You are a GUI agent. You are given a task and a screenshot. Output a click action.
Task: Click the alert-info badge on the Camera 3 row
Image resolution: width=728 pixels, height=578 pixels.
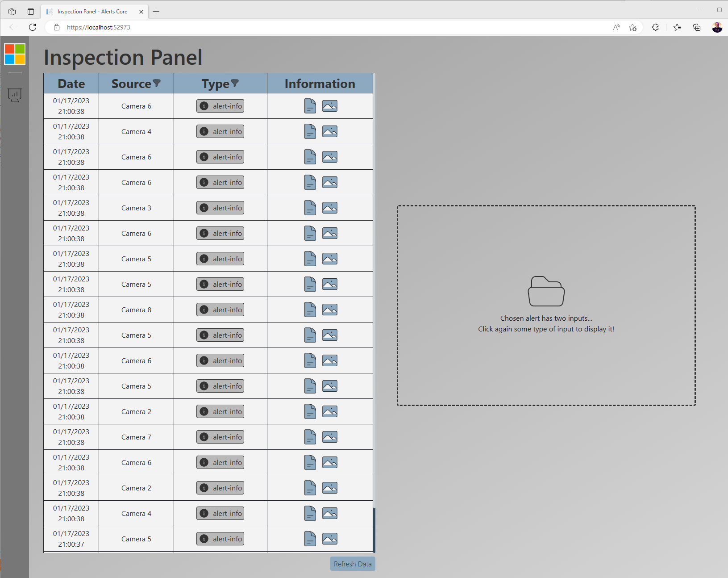(220, 208)
